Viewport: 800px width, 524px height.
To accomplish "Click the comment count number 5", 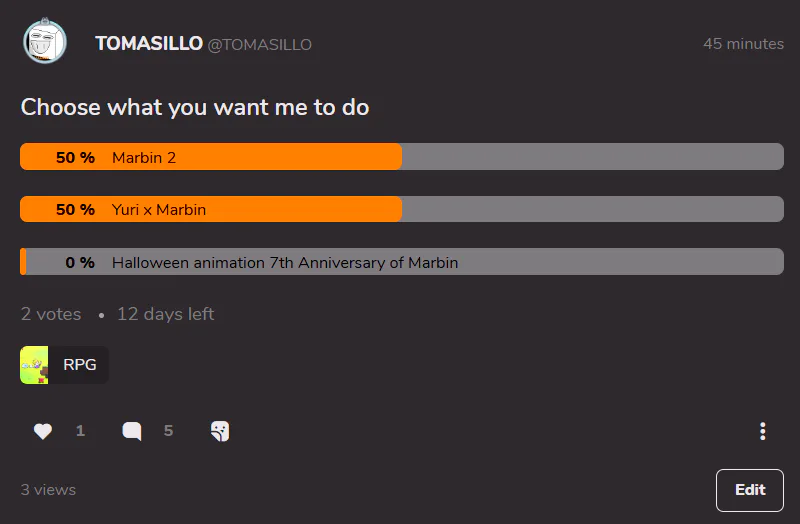I will click(168, 431).
